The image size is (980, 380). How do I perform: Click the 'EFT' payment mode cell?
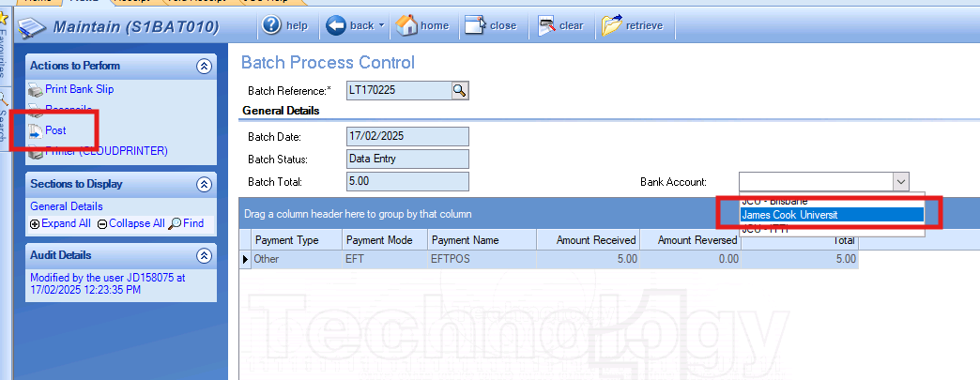385,259
